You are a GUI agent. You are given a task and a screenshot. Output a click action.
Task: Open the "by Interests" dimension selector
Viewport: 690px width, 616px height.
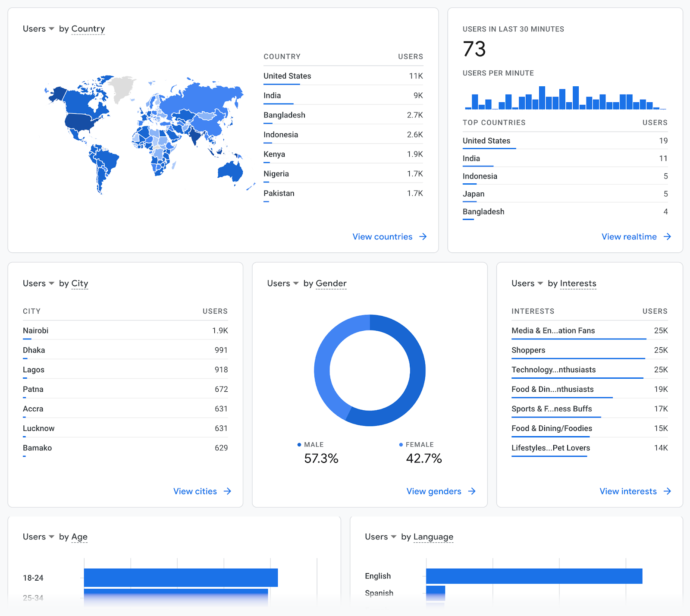[578, 283]
